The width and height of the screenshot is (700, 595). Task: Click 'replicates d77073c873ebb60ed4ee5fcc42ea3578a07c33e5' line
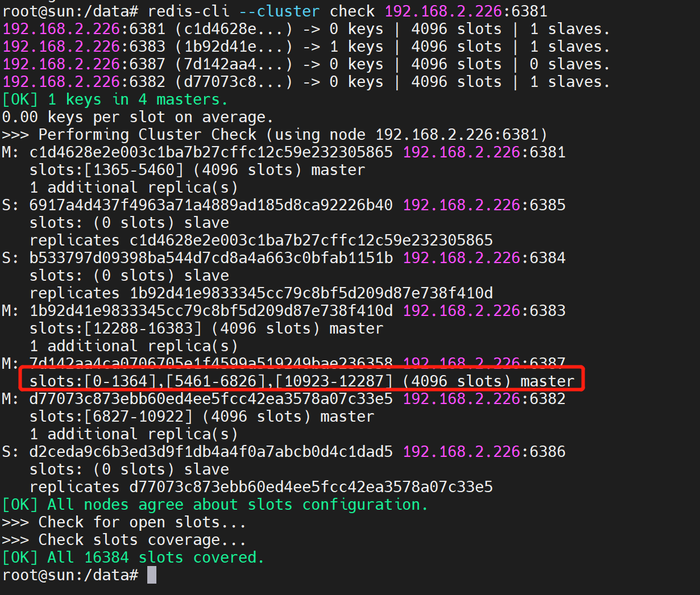coord(261,487)
